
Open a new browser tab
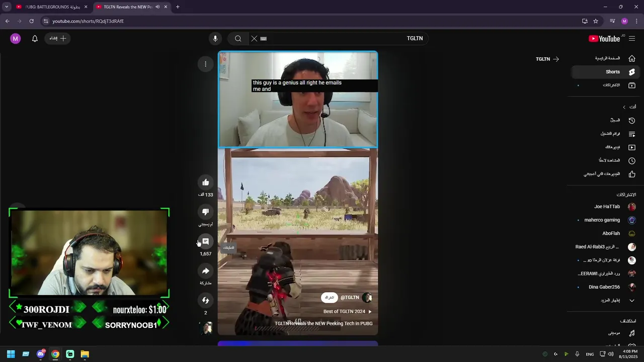click(178, 7)
